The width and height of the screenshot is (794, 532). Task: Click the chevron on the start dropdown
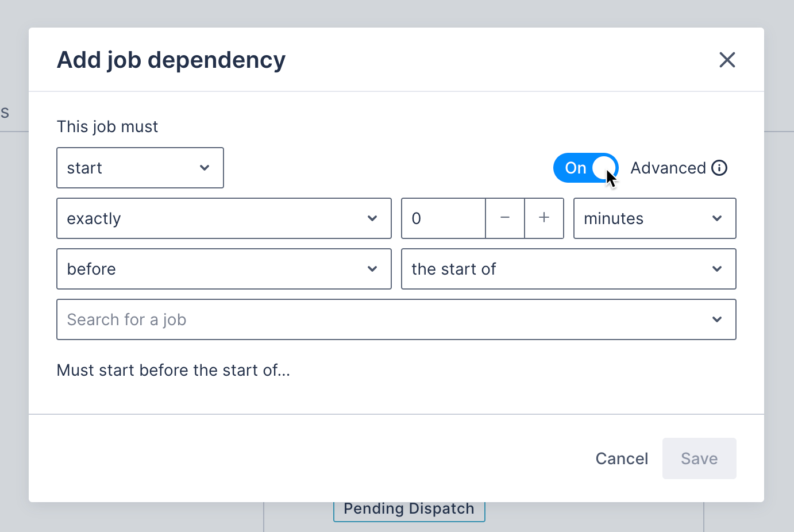click(205, 168)
